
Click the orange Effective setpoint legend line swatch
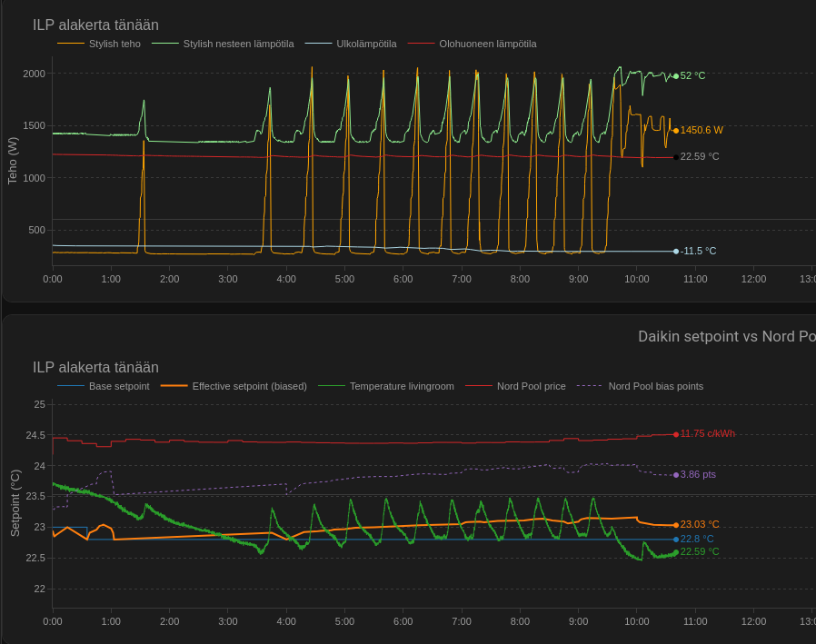pos(174,386)
